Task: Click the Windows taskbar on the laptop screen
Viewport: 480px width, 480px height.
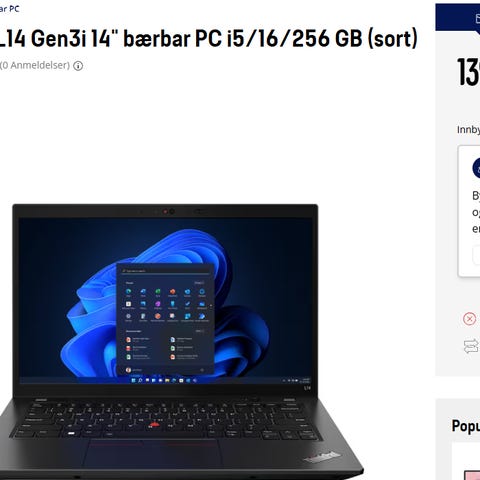Action: 166,380
